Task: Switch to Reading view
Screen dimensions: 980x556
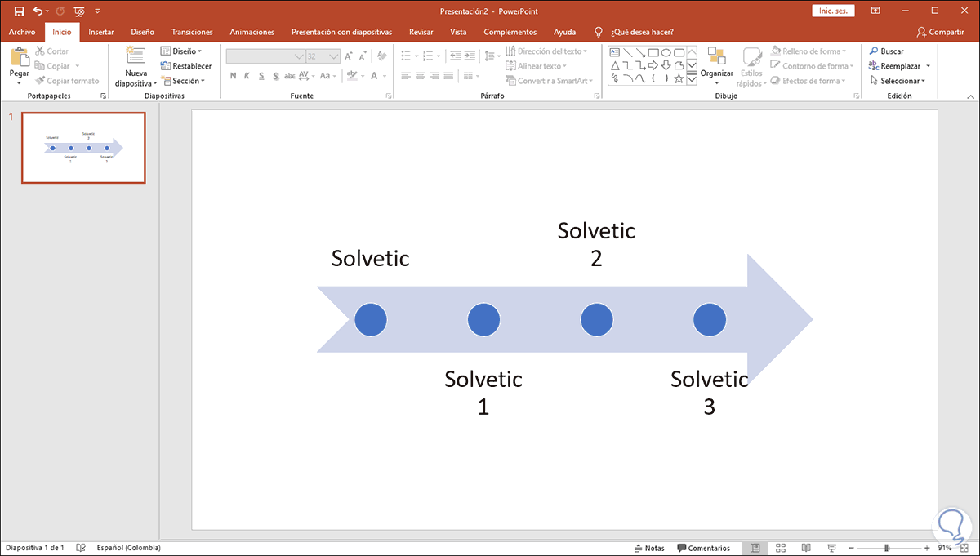Action: [806, 548]
